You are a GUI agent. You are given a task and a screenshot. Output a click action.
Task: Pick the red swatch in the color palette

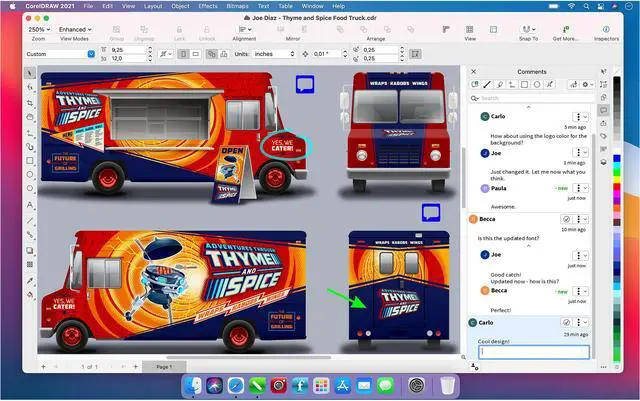pos(617,187)
